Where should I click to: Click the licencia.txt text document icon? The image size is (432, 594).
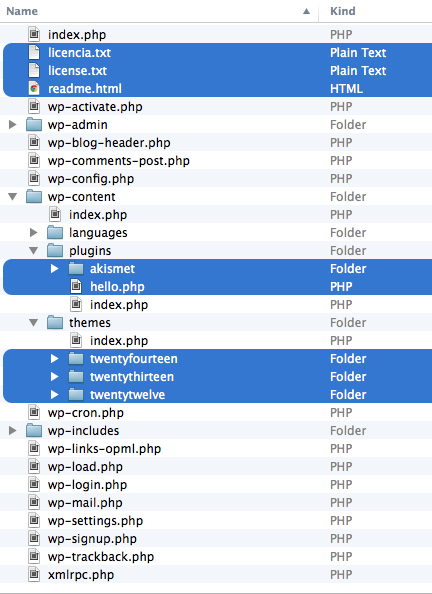[x=34, y=53]
